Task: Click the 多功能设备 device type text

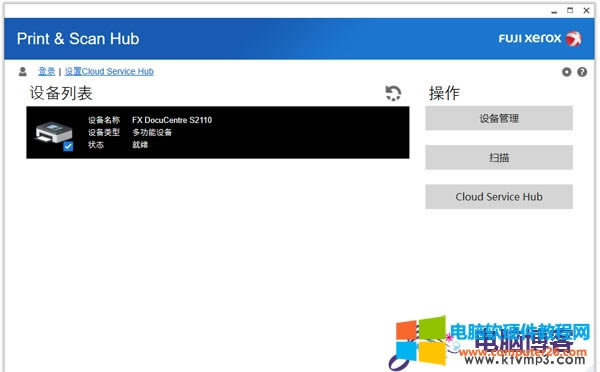Action: coord(152,132)
